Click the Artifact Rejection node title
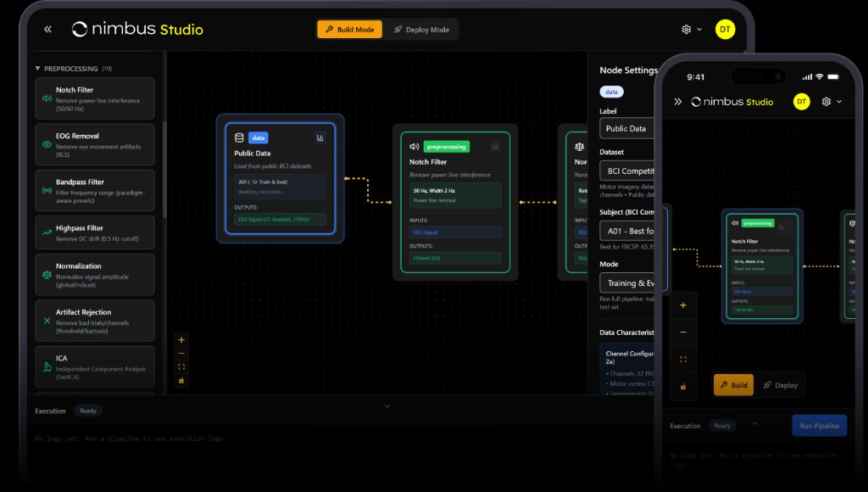This screenshot has height=492, width=868. [x=84, y=312]
